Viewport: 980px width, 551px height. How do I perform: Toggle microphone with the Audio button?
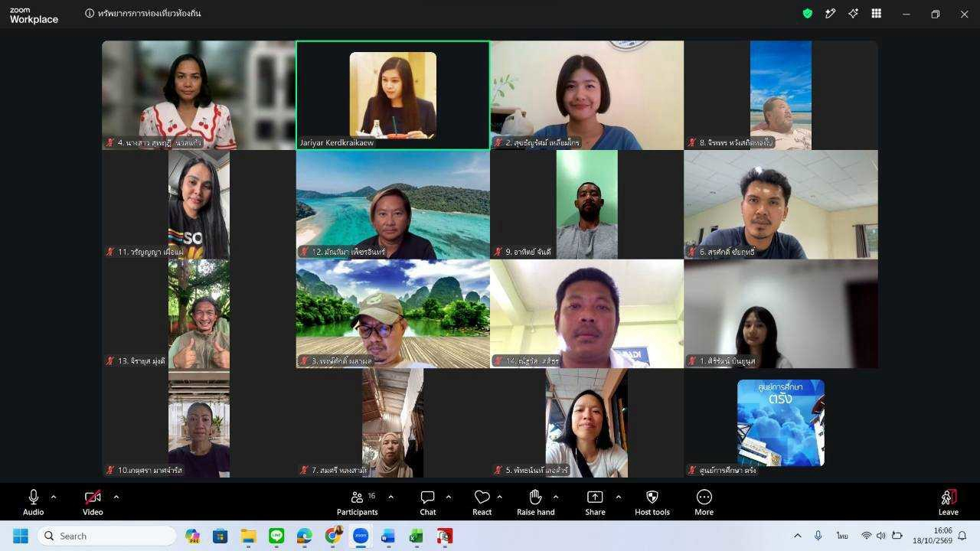[33, 503]
